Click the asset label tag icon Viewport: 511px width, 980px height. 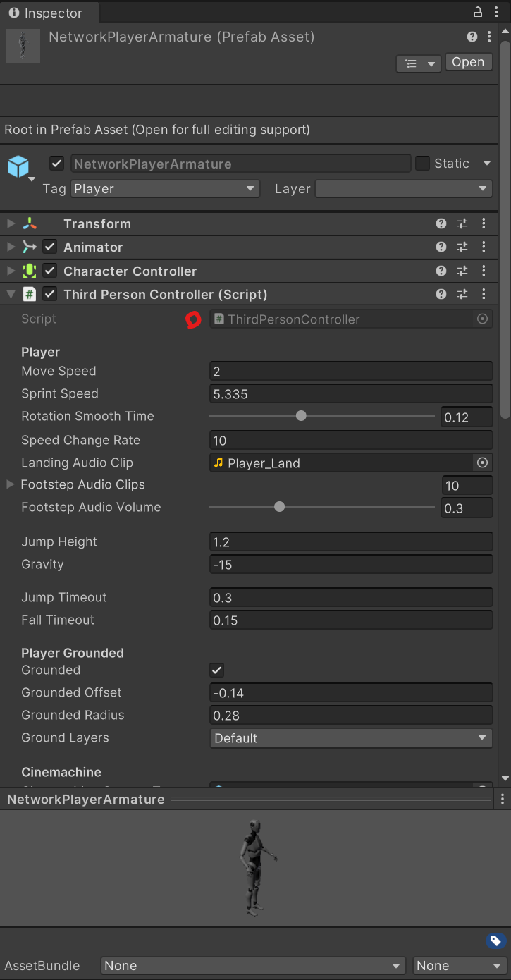coord(495,941)
